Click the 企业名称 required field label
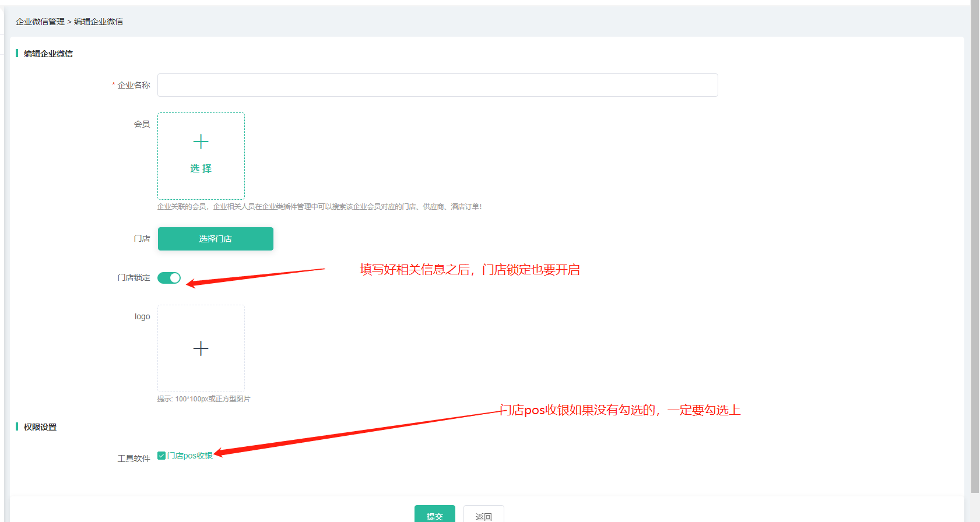This screenshot has height=522, width=980. 134,85
